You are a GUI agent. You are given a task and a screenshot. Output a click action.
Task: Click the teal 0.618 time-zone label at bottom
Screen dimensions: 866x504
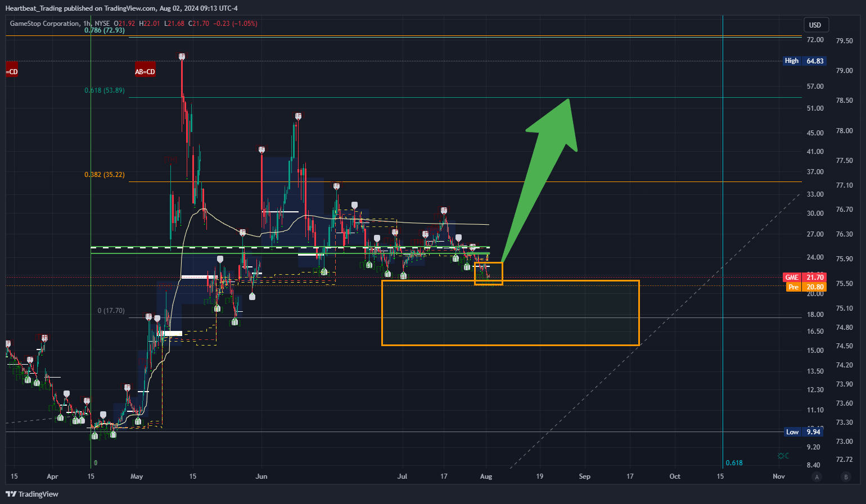point(734,463)
